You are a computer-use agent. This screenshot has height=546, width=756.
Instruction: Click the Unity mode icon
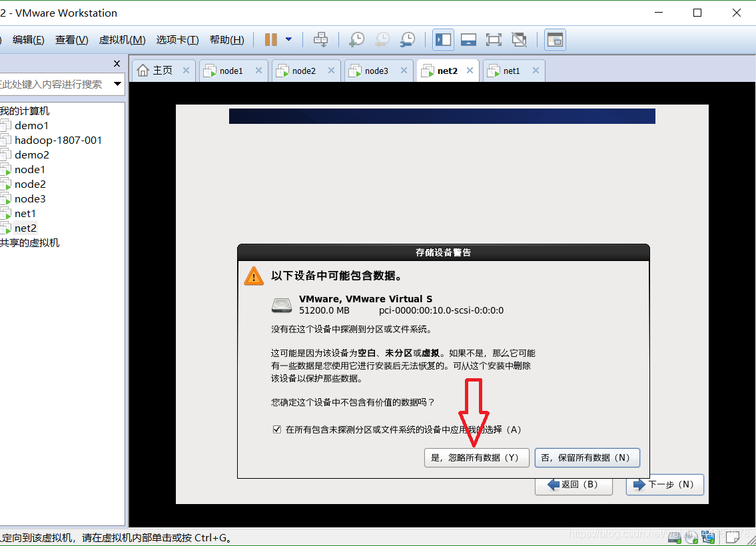point(520,39)
